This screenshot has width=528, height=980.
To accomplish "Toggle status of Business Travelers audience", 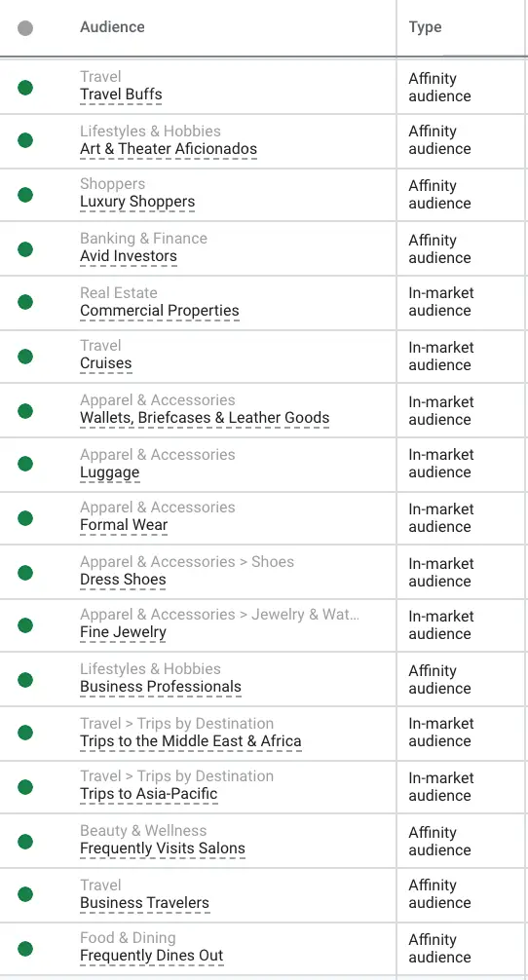I will click(x=25, y=894).
